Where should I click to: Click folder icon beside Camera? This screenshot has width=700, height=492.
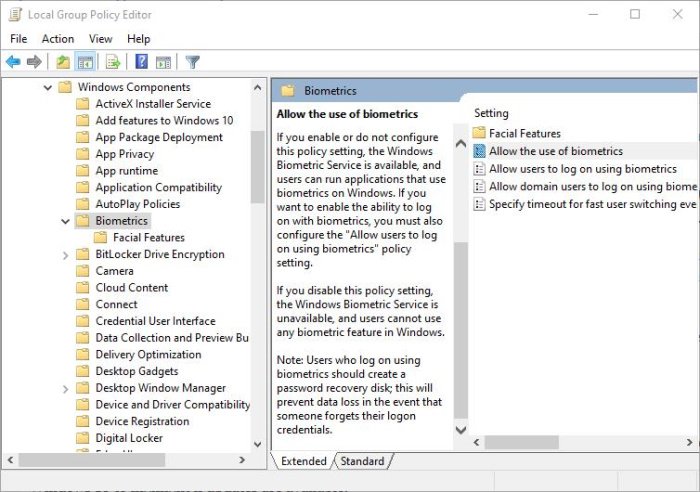(x=83, y=271)
